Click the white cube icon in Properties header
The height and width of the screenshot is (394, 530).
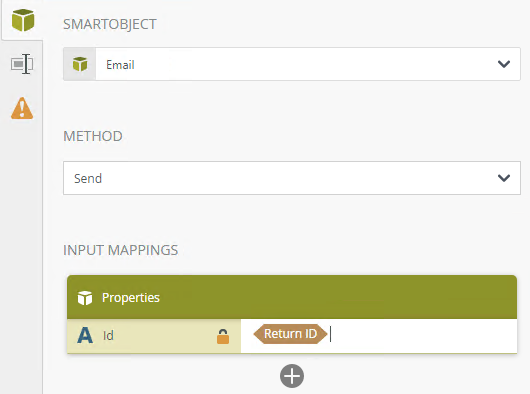pos(85,298)
